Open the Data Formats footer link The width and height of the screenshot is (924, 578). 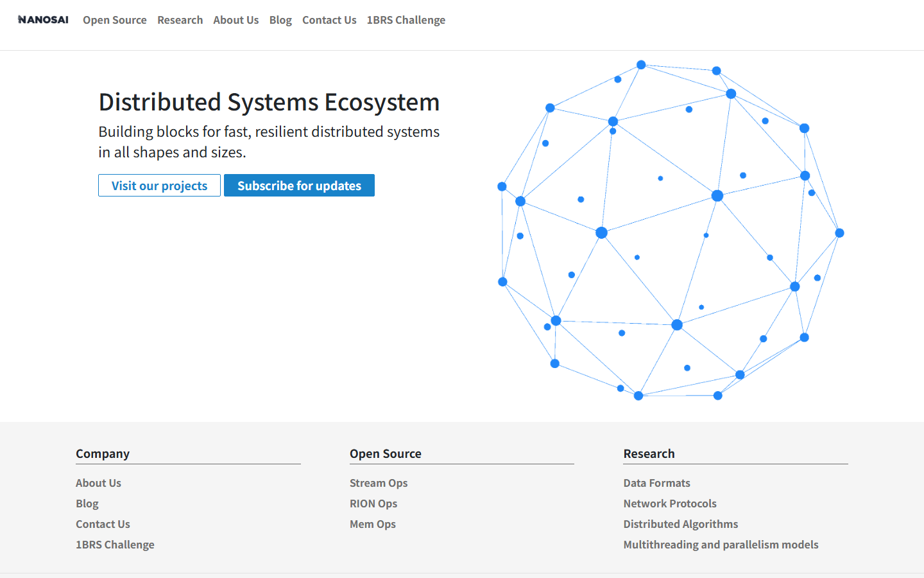(x=657, y=483)
